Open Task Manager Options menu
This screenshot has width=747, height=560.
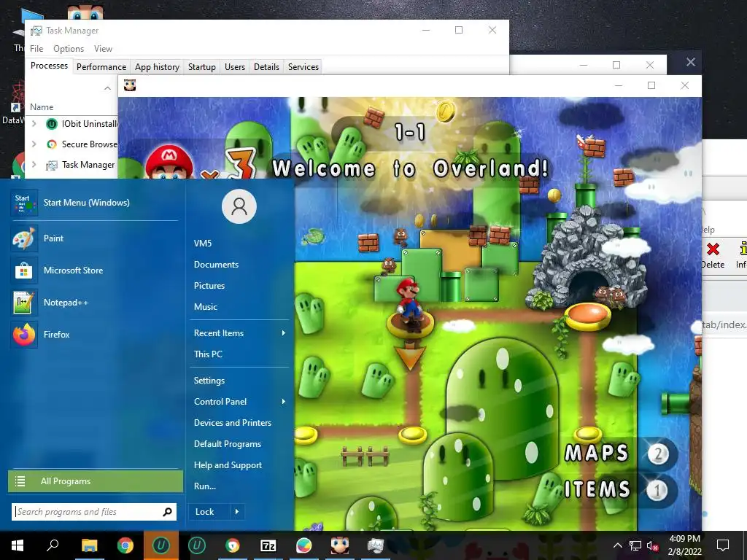tap(68, 49)
